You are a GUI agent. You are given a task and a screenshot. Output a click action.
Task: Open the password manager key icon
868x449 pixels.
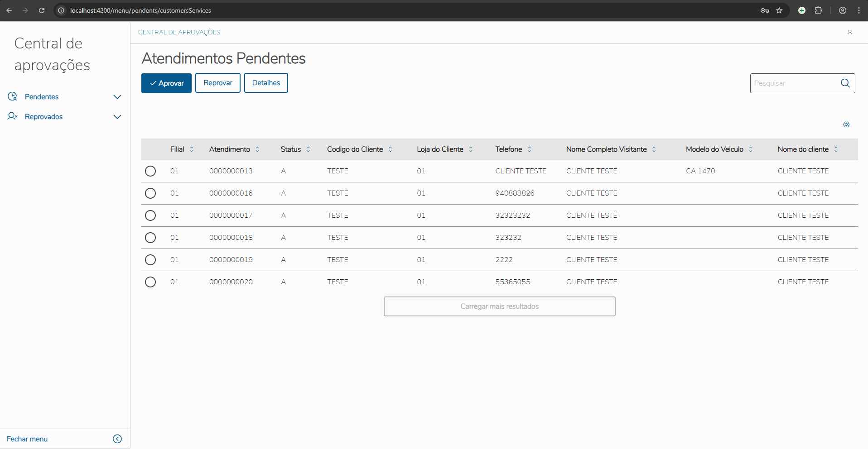pyautogui.click(x=765, y=10)
